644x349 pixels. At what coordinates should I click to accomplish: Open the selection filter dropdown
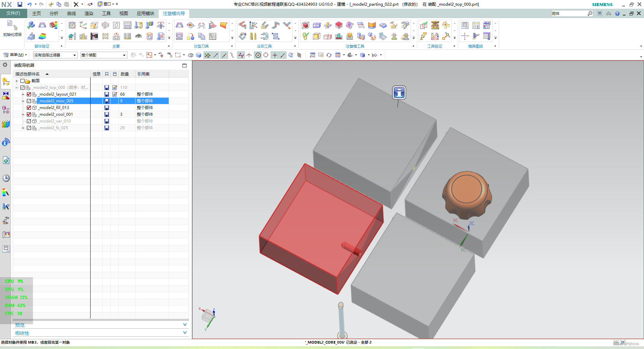click(x=55, y=55)
